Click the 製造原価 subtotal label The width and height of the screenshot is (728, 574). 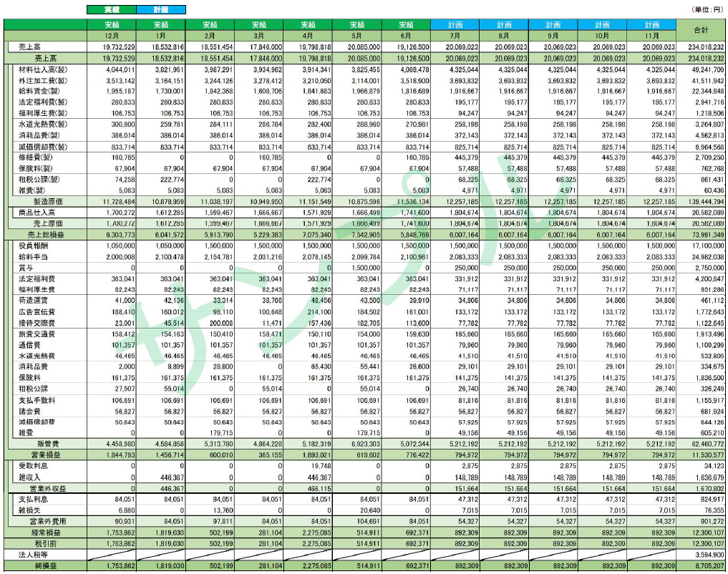point(48,201)
